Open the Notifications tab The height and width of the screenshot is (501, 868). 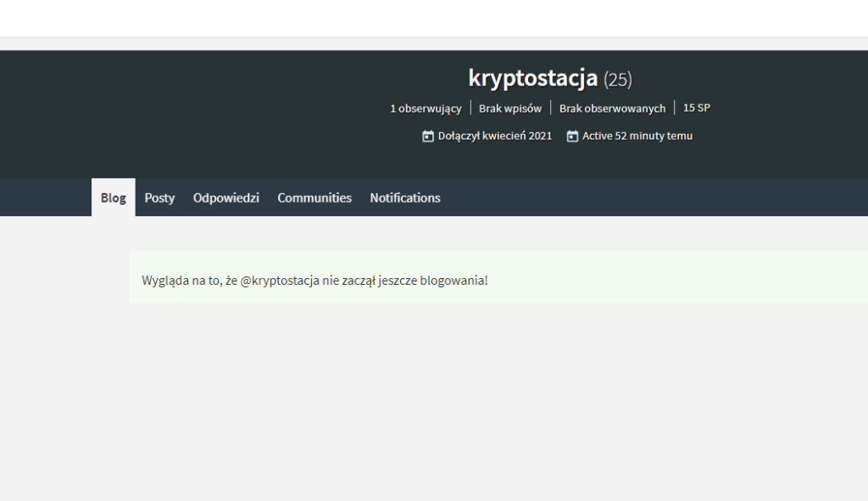pos(405,198)
